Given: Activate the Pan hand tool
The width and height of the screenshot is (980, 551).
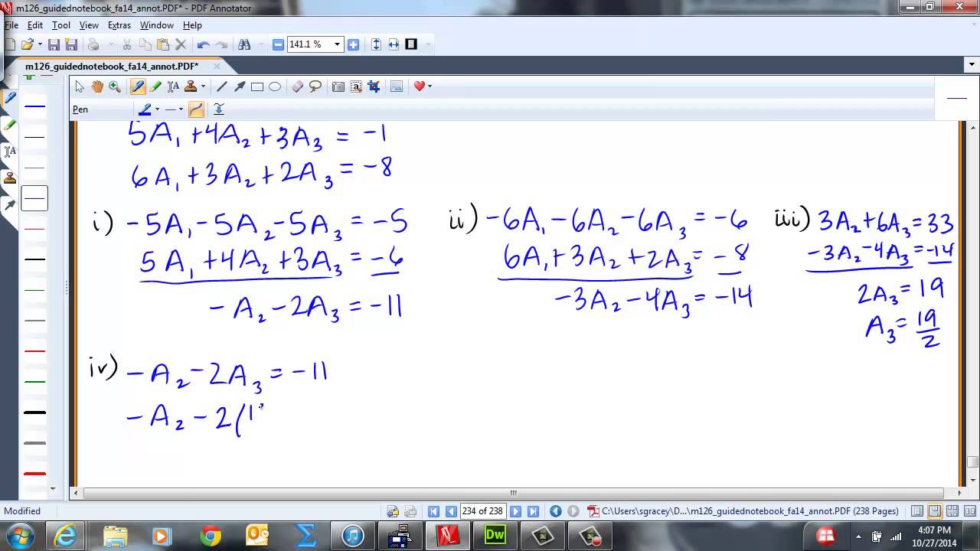Looking at the screenshot, I should click(97, 86).
